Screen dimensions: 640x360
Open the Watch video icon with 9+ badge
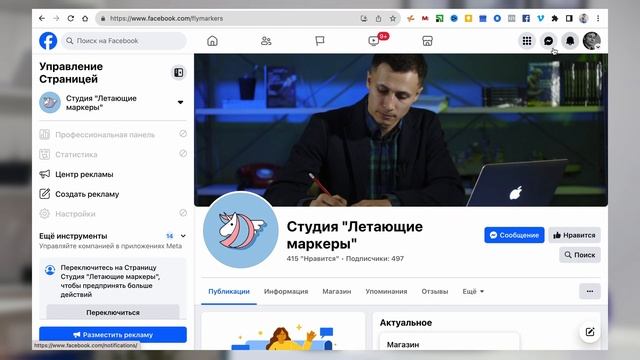374,41
